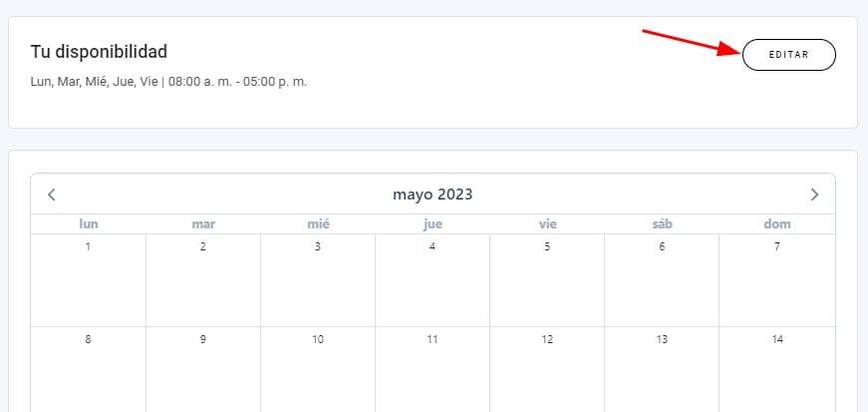
Task: Select Sunday May 14 cell
Action: [x=777, y=369]
